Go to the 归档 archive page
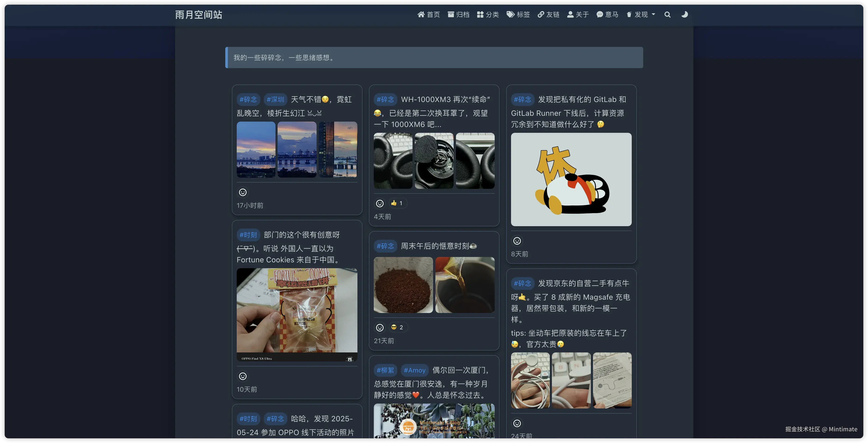The width and height of the screenshot is (868, 443). pyautogui.click(x=458, y=14)
